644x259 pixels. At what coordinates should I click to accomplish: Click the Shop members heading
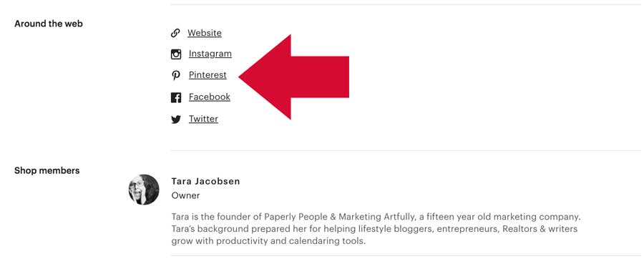click(x=47, y=171)
